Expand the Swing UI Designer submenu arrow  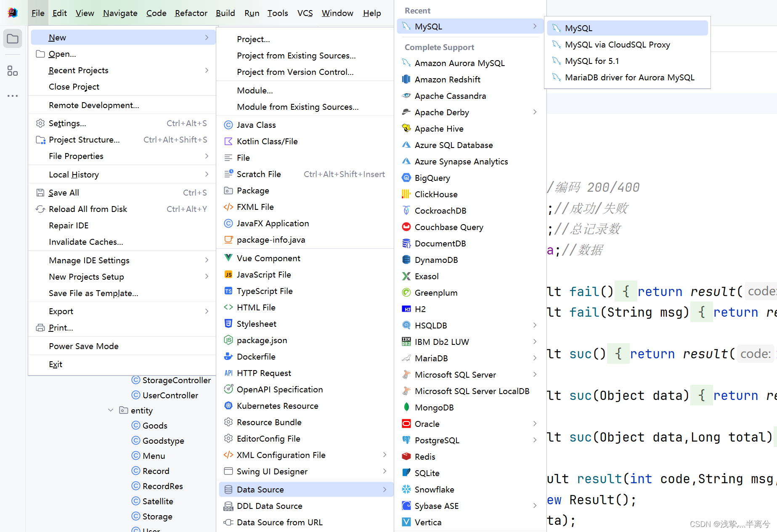pyautogui.click(x=385, y=471)
